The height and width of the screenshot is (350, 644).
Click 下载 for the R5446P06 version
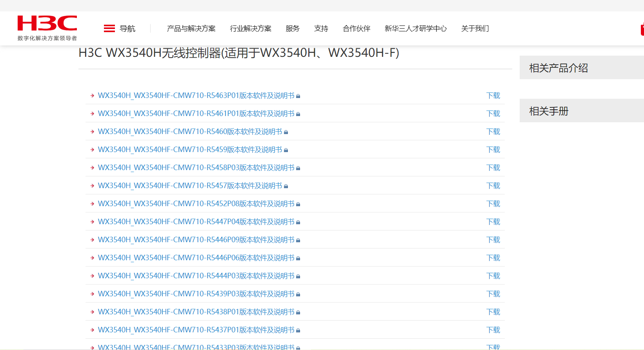tap(493, 258)
